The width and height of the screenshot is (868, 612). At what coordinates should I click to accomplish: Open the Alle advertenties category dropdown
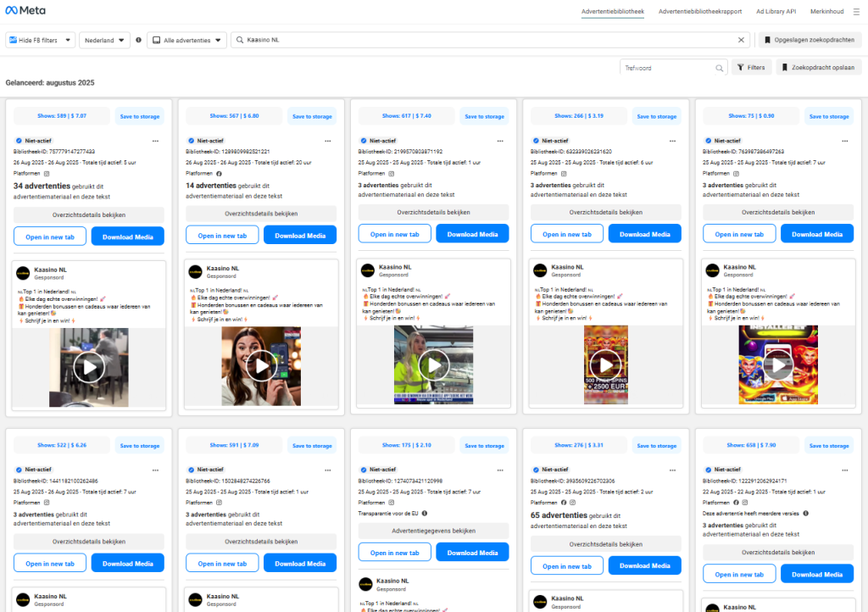[x=186, y=40]
